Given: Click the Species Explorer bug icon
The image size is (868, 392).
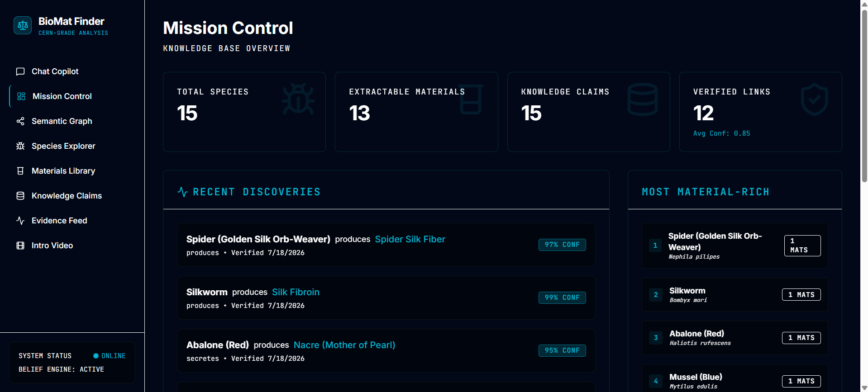Looking at the screenshot, I should 20,146.
